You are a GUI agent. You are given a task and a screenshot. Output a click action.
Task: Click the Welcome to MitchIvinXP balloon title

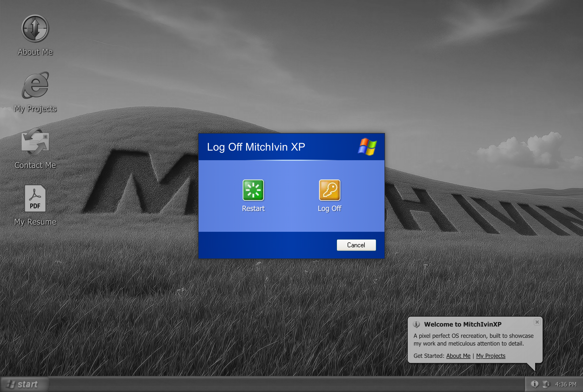pos(463,324)
